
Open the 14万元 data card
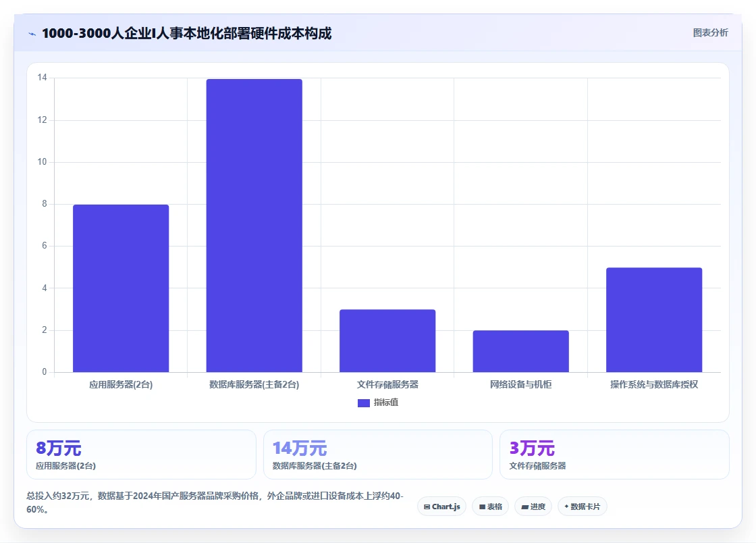(x=378, y=455)
